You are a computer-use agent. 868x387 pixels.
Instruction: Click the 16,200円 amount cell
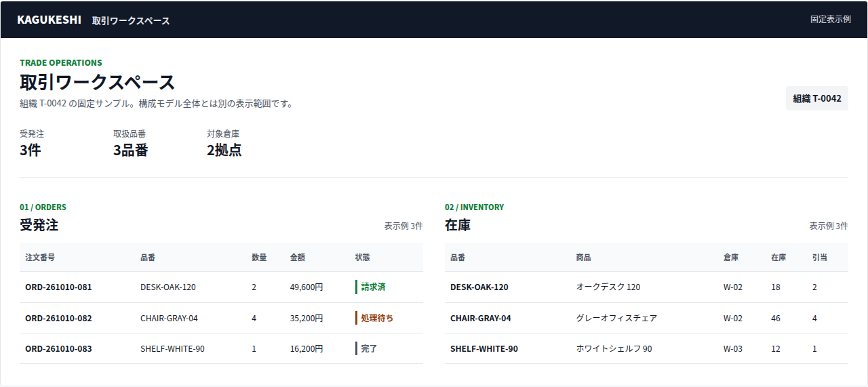[307, 349]
